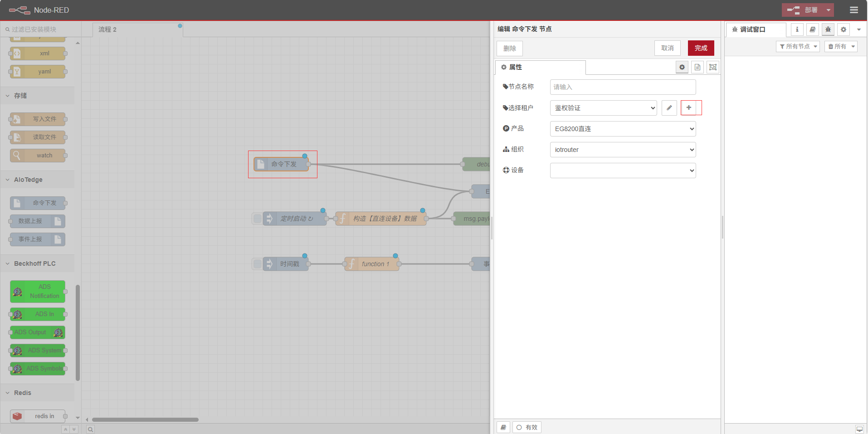Toggle the 有效 enabled node state
This screenshot has width=868, height=434.
point(527,427)
